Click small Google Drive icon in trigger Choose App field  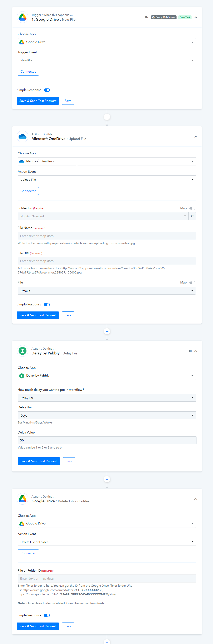click(22, 42)
